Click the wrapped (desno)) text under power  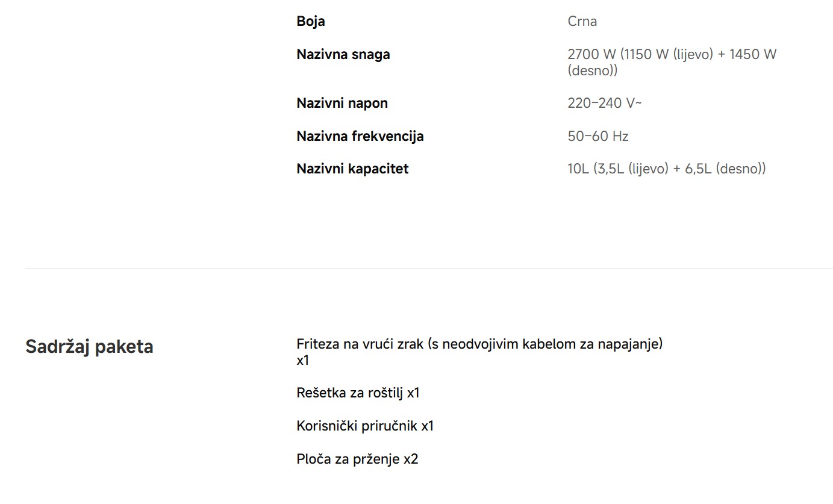coord(592,71)
